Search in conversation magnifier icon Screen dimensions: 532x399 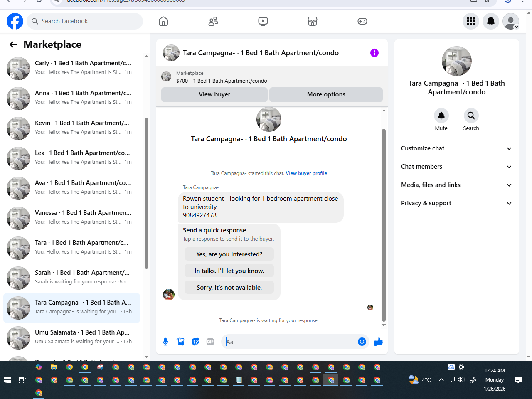[x=471, y=116]
